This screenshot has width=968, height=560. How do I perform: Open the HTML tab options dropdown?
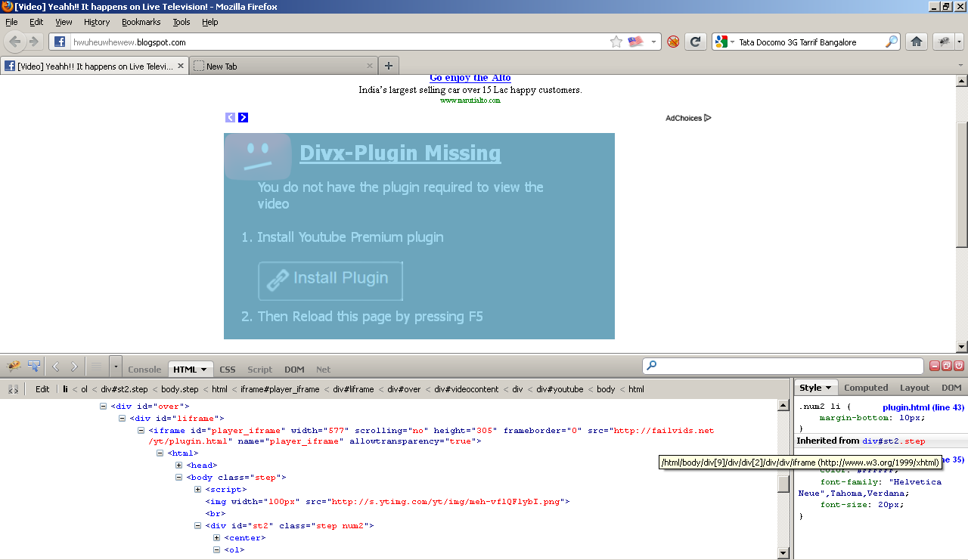[x=203, y=370]
